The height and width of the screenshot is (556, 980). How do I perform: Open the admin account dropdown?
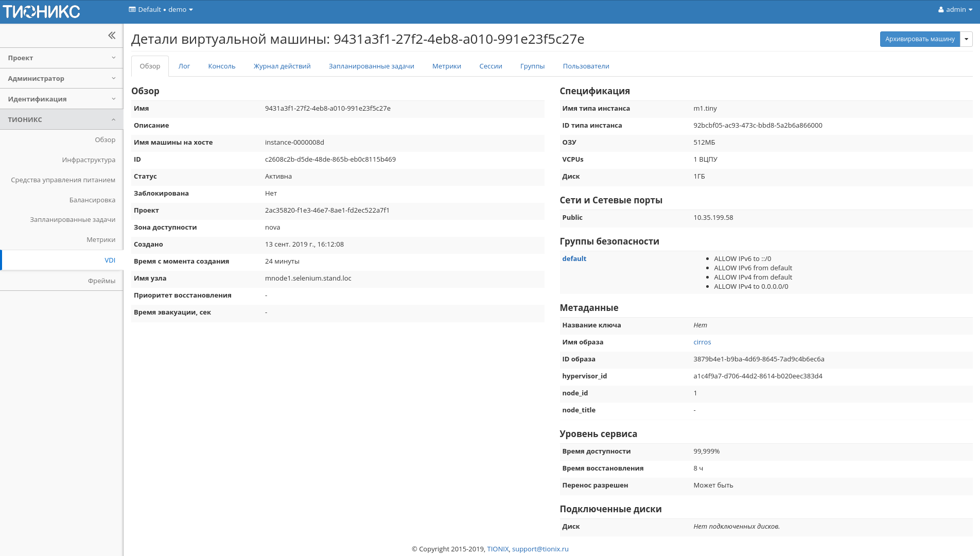[955, 9]
